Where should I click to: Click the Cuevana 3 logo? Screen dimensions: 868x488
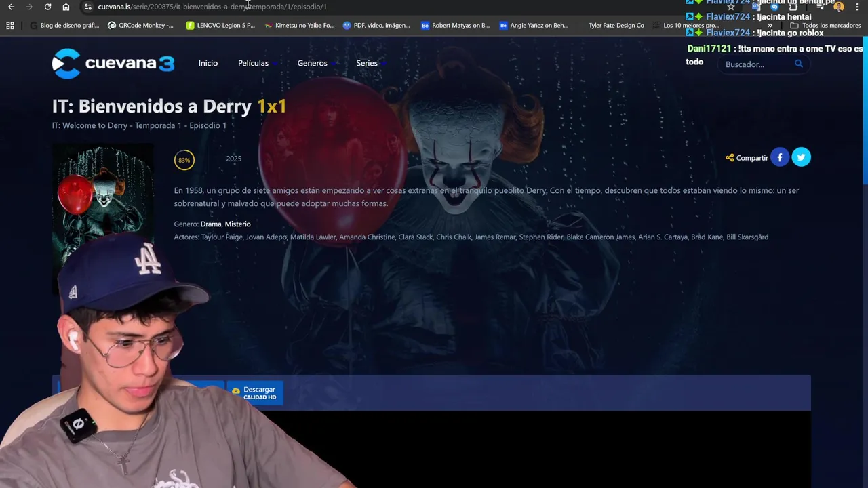(113, 64)
